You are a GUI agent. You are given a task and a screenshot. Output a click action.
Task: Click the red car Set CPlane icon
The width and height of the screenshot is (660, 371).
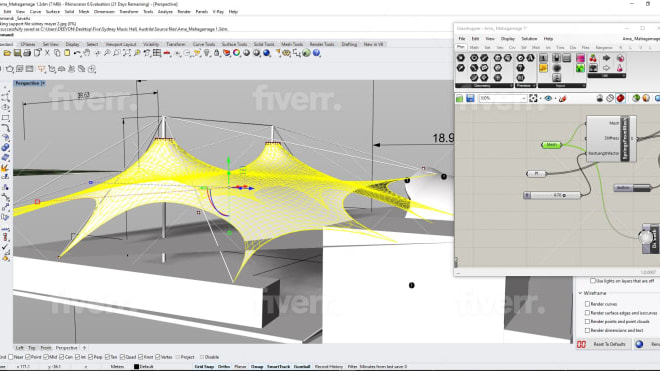pos(167,53)
